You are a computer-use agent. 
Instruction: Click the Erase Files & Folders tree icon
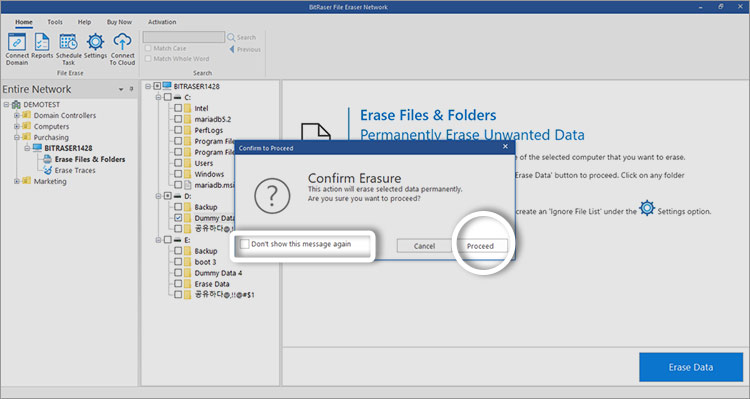coord(47,159)
